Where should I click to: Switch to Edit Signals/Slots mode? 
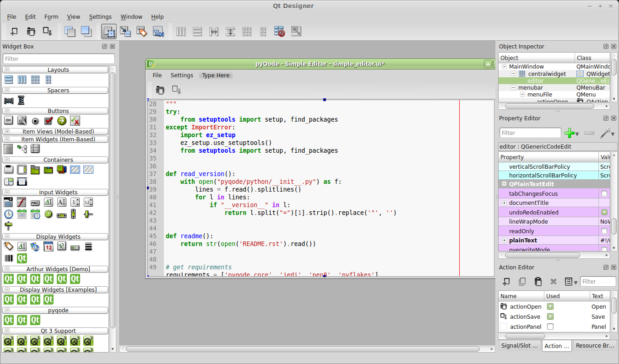coord(125,32)
